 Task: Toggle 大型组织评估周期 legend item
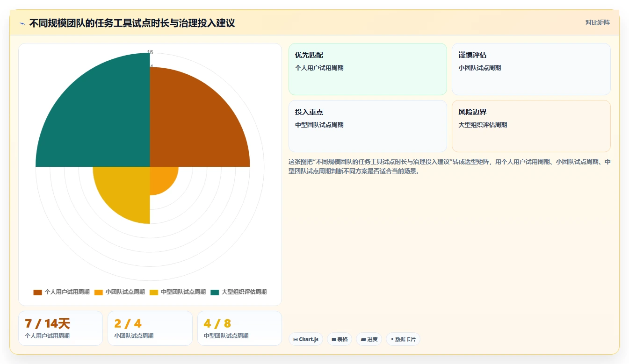coord(239,292)
